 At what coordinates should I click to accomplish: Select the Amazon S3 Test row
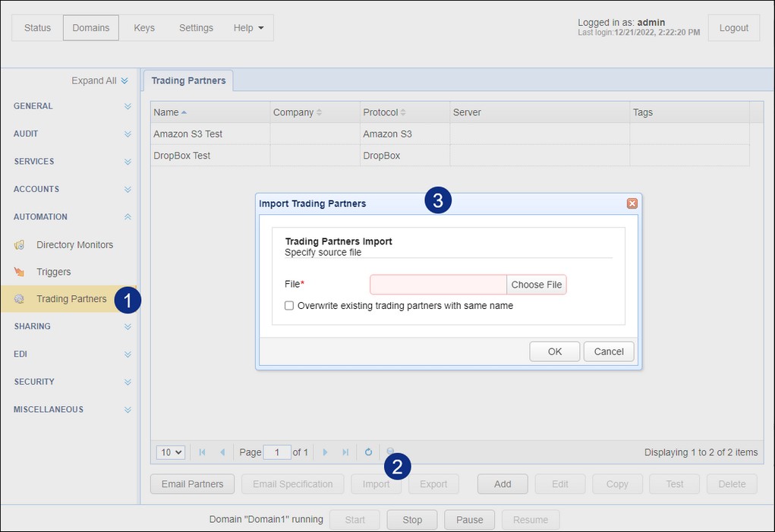pos(450,134)
